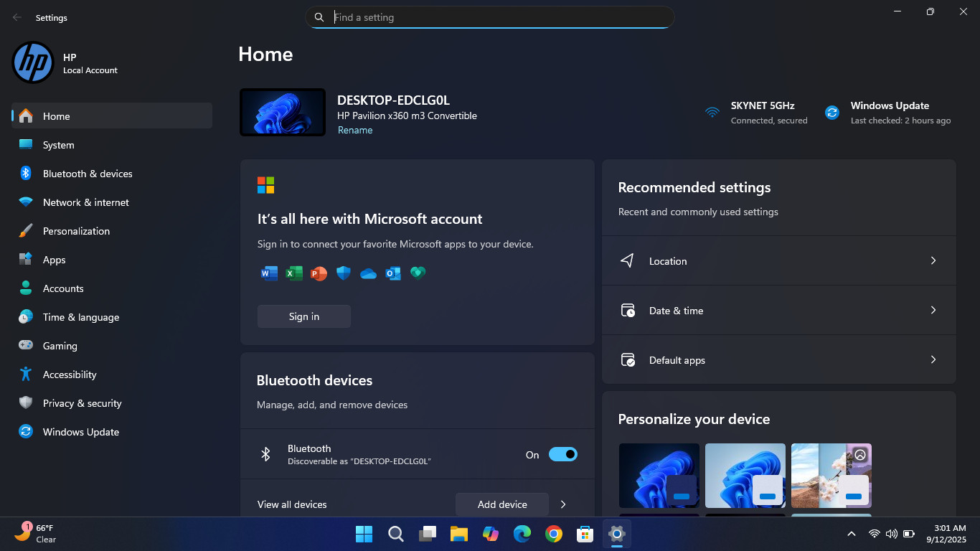Open Task View from the taskbar

click(428, 534)
